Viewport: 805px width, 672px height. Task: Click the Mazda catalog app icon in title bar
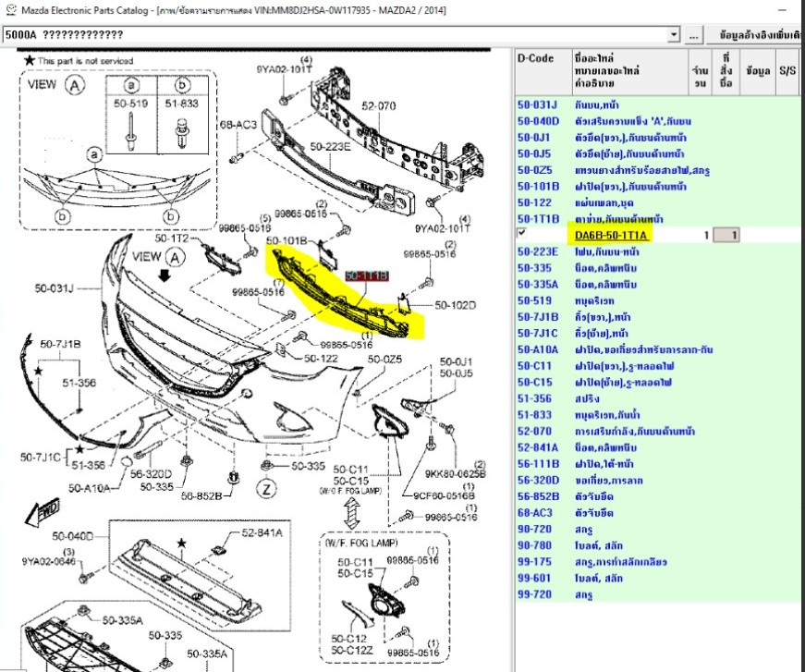tap(10, 10)
